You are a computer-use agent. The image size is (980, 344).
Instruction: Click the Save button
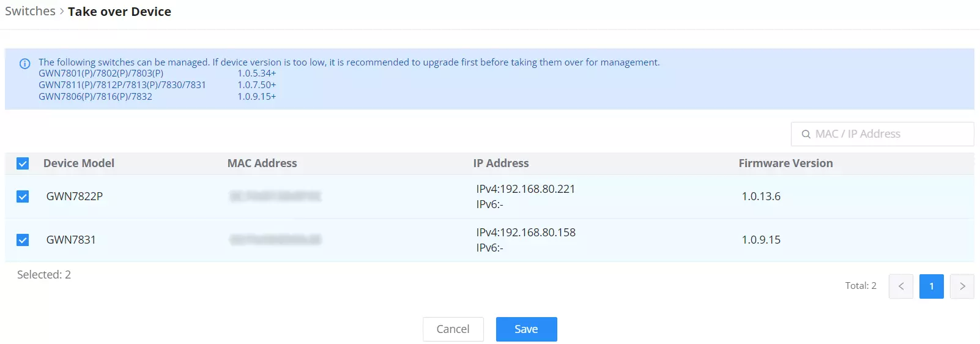click(526, 329)
